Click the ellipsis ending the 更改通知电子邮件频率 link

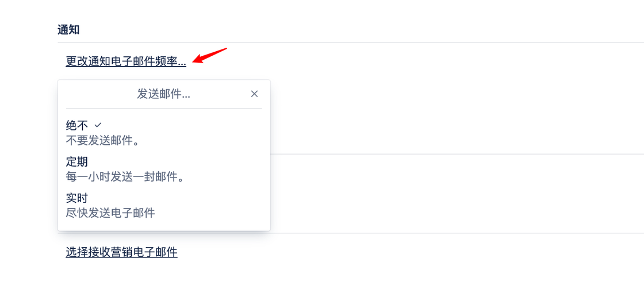[182, 64]
